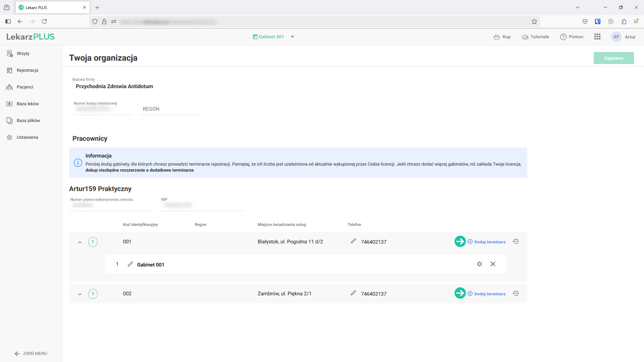Expand the 002 location row

(x=80, y=294)
